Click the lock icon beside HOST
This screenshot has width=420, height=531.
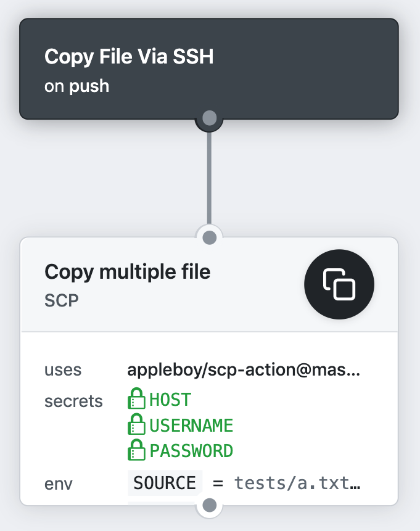tap(136, 400)
